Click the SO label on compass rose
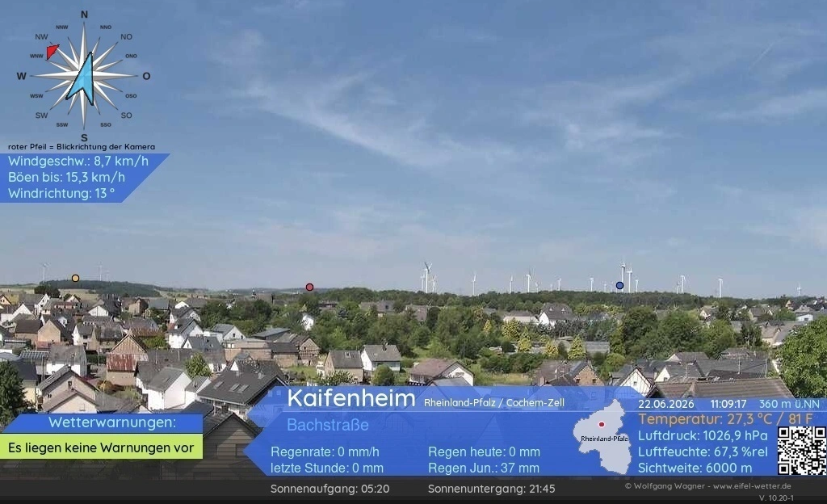Image resolution: width=827 pixels, height=504 pixels. click(127, 115)
